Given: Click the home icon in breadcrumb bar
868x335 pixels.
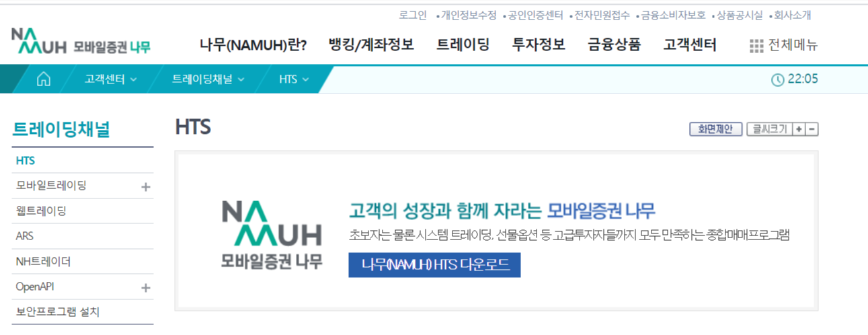Looking at the screenshot, I should [x=44, y=79].
